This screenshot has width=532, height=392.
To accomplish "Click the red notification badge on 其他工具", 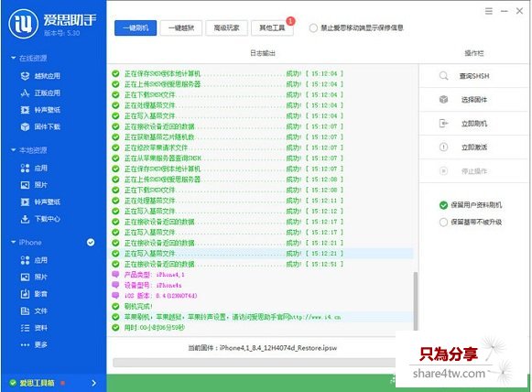I will 290,21.
